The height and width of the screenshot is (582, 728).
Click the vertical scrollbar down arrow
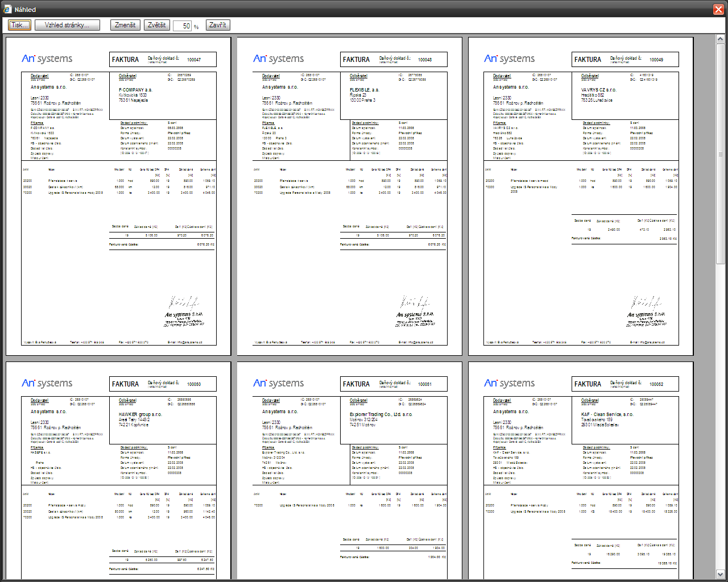(x=721, y=574)
